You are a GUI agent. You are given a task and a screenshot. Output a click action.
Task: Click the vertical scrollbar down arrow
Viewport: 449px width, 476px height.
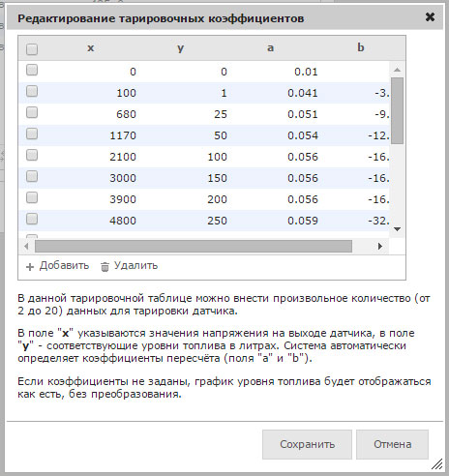pos(398,229)
